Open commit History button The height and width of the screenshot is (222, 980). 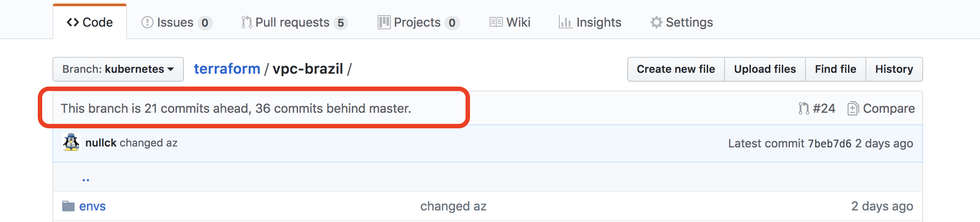click(894, 69)
